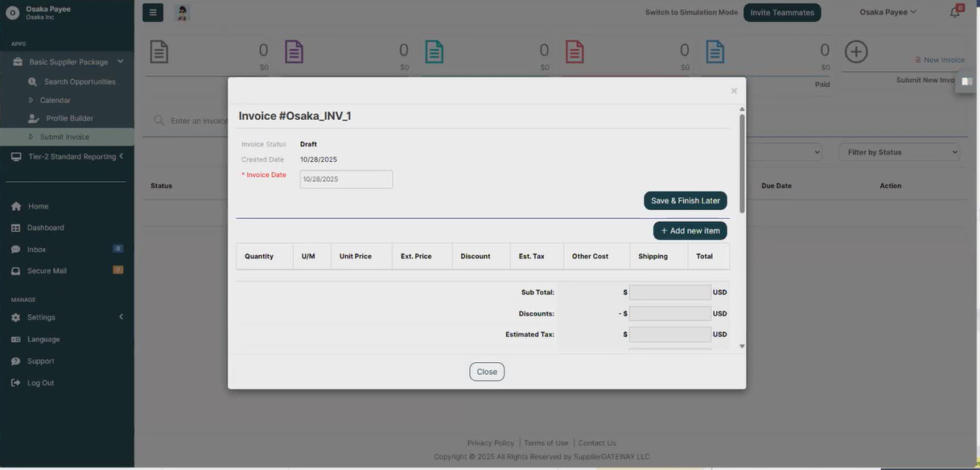Click the Home icon in sidebar
980x470 pixels.
pos(16,206)
